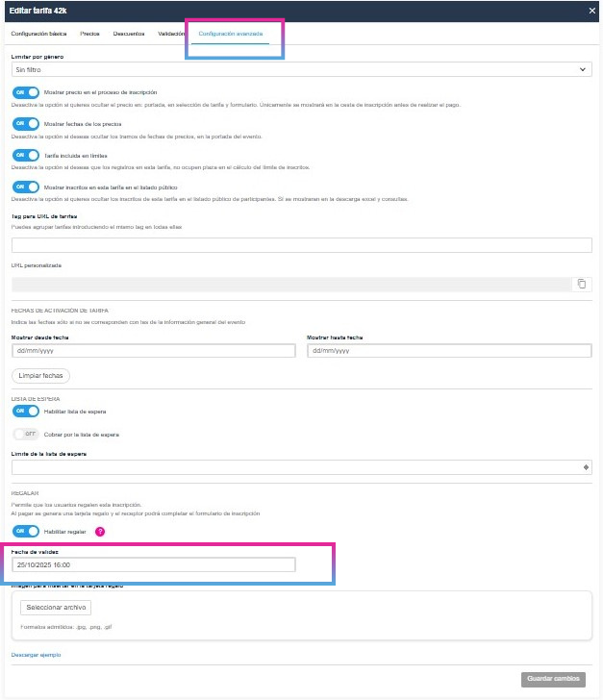
Task: Click Seleccionar archivo to upload an image
Action: (x=56, y=608)
